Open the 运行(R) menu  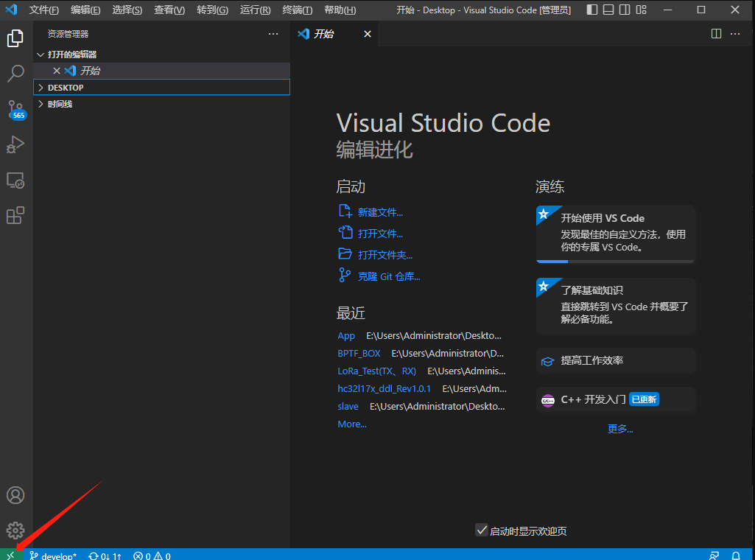click(x=255, y=10)
